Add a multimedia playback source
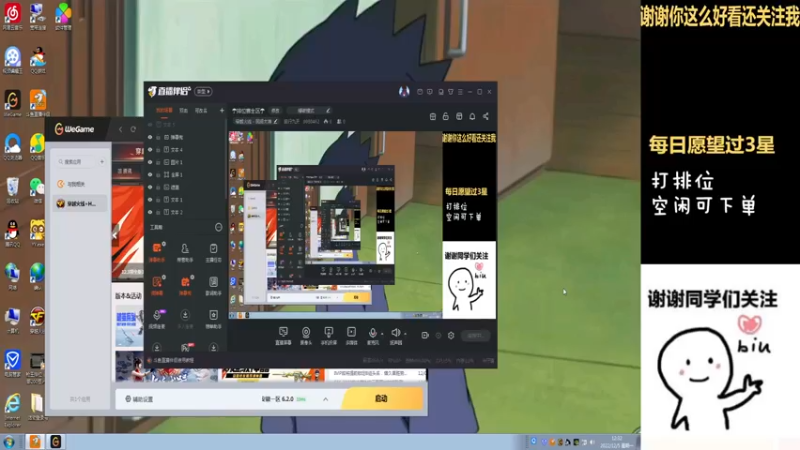 tap(352, 336)
